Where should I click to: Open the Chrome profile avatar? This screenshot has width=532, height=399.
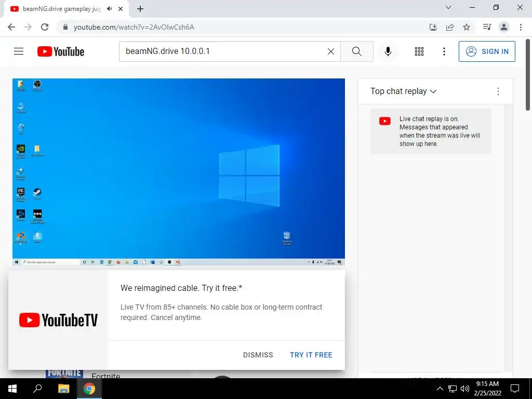(x=504, y=27)
